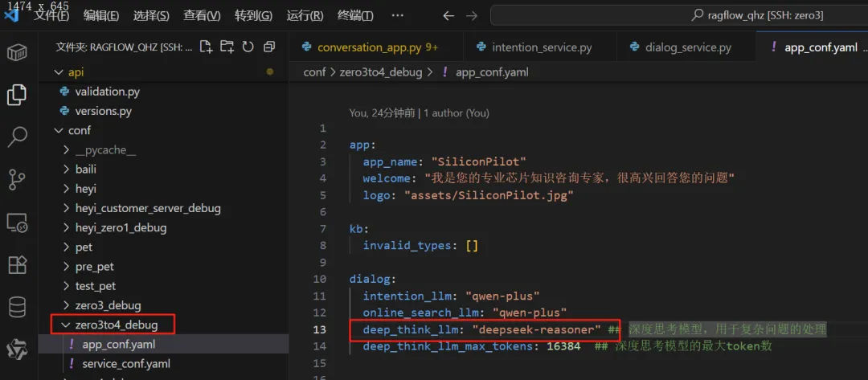This screenshot has width=868, height=380.
Task: Click line number 13 in the gutter
Action: (319, 329)
